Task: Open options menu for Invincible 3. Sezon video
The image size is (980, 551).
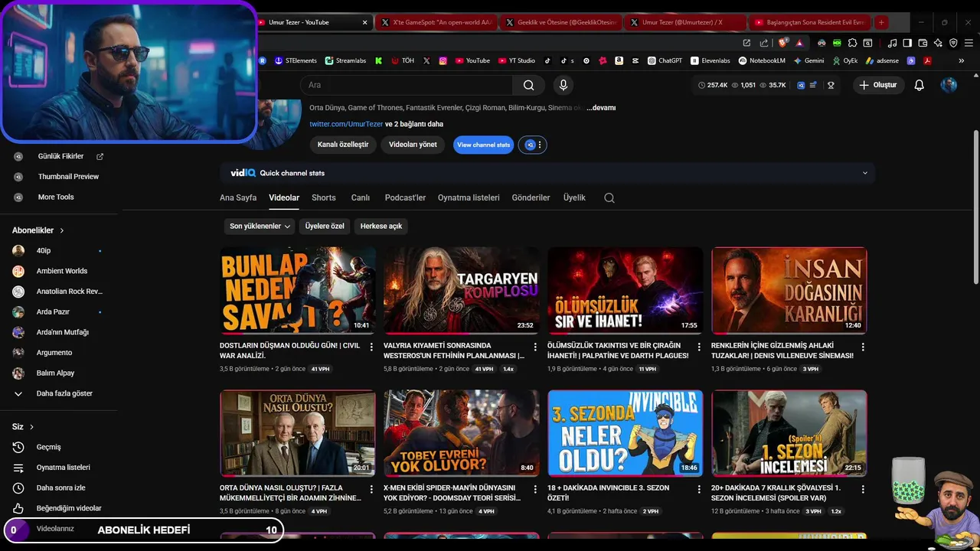Action: (699, 489)
